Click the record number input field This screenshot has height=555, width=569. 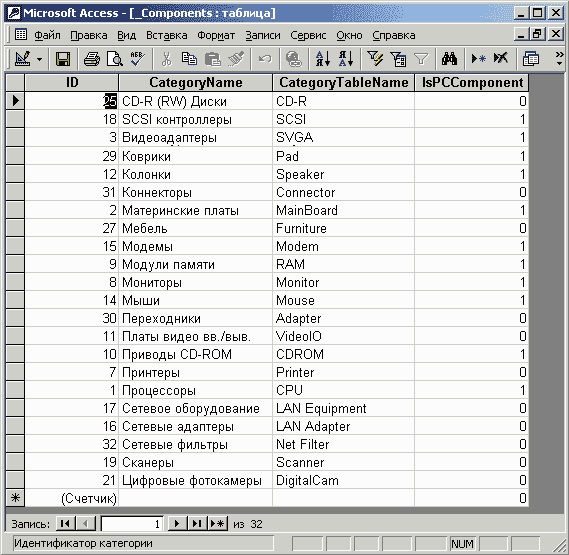coord(132,523)
